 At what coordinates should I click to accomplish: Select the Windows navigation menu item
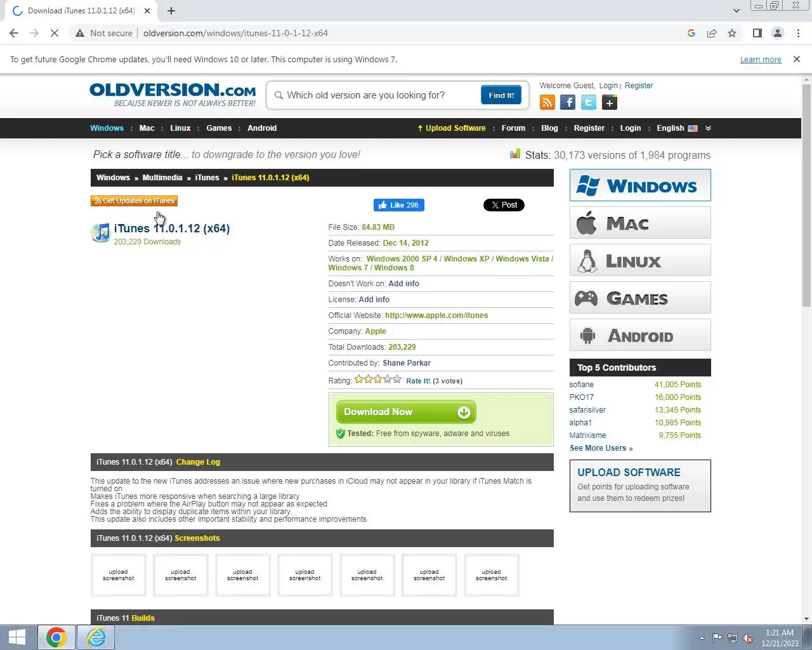[107, 128]
